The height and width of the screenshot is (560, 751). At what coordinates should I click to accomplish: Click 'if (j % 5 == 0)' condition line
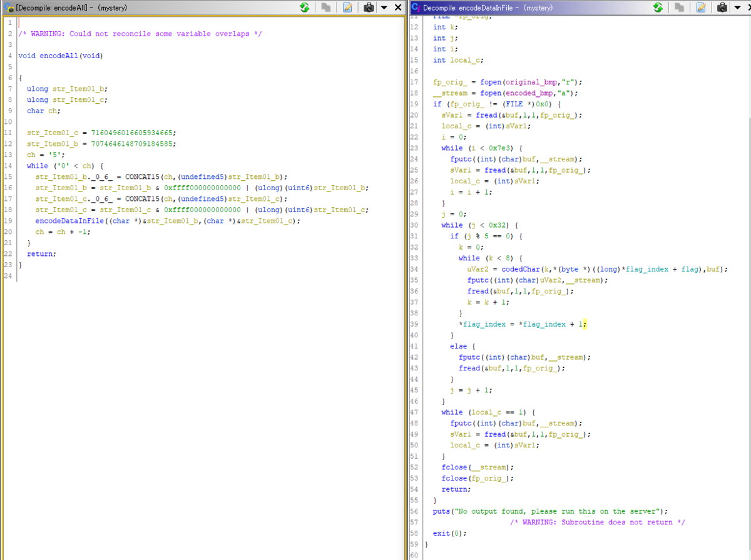486,236
